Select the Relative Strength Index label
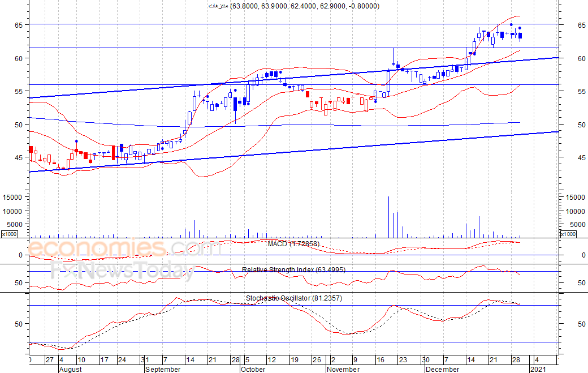The width and height of the screenshot is (588, 373). click(x=293, y=270)
